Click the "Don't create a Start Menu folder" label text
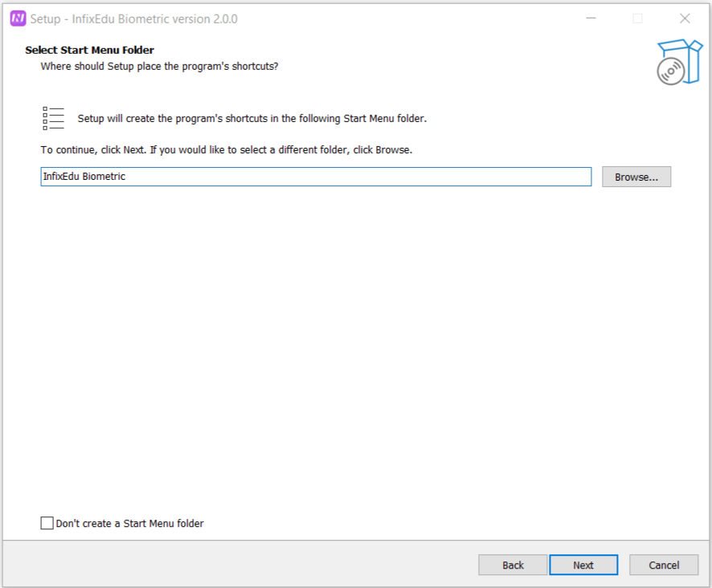 click(129, 524)
